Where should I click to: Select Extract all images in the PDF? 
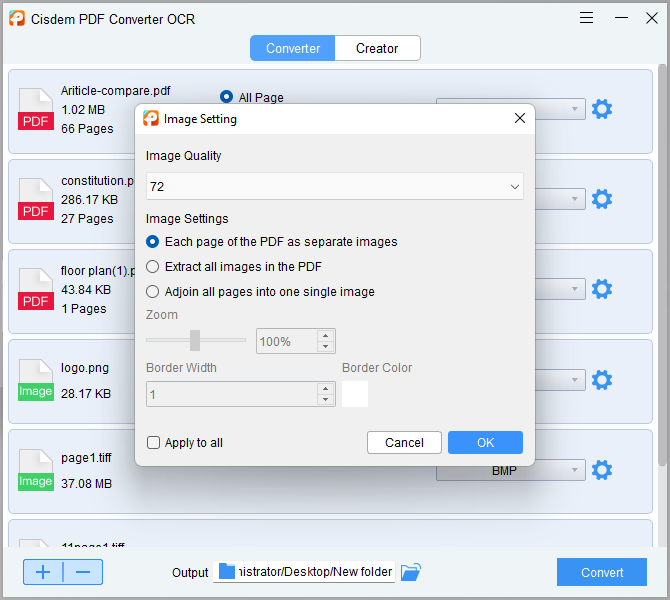coord(153,267)
